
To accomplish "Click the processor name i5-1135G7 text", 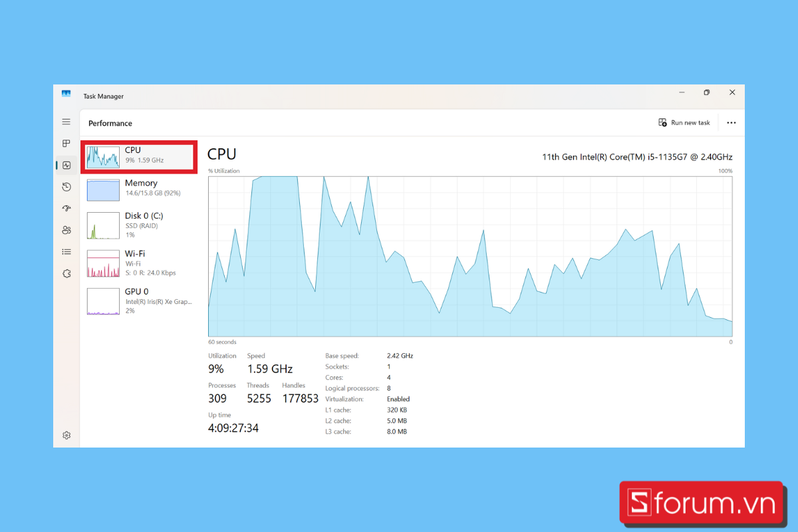I will point(637,157).
